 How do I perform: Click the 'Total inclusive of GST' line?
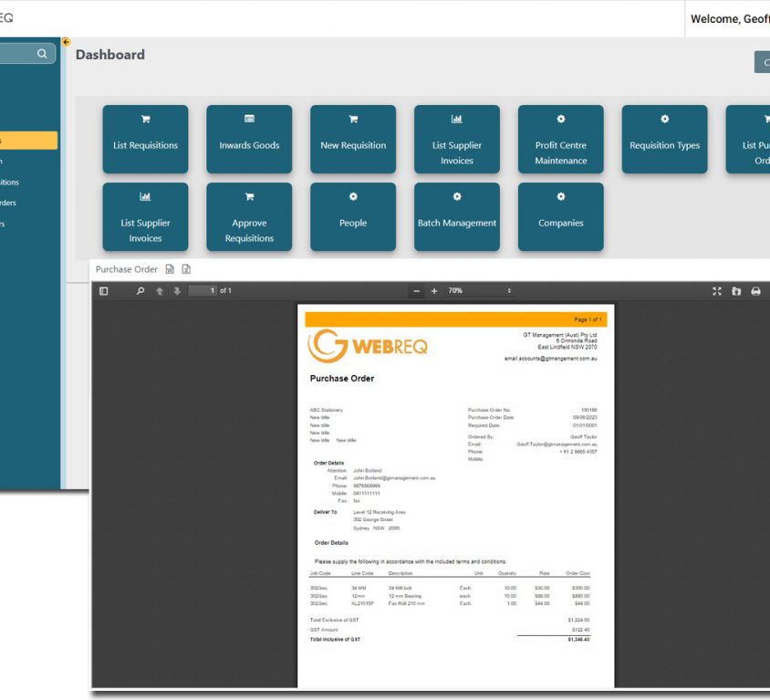pyautogui.click(x=335, y=639)
